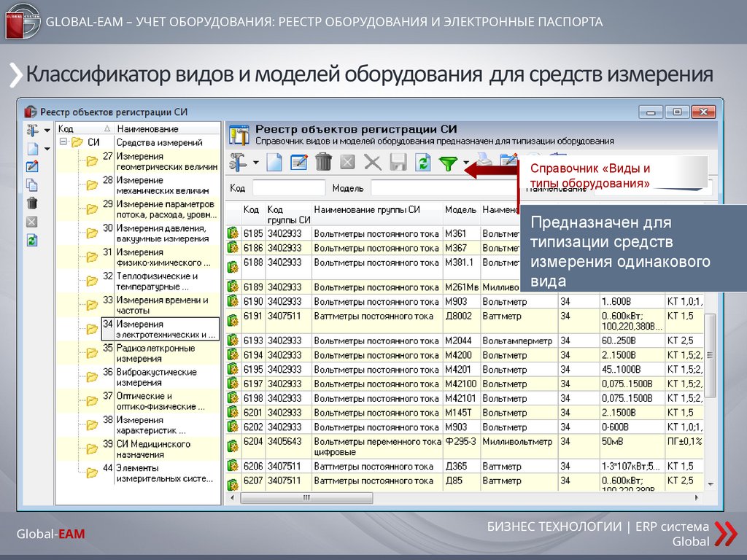Focus the Модель filter input field

click(444, 187)
